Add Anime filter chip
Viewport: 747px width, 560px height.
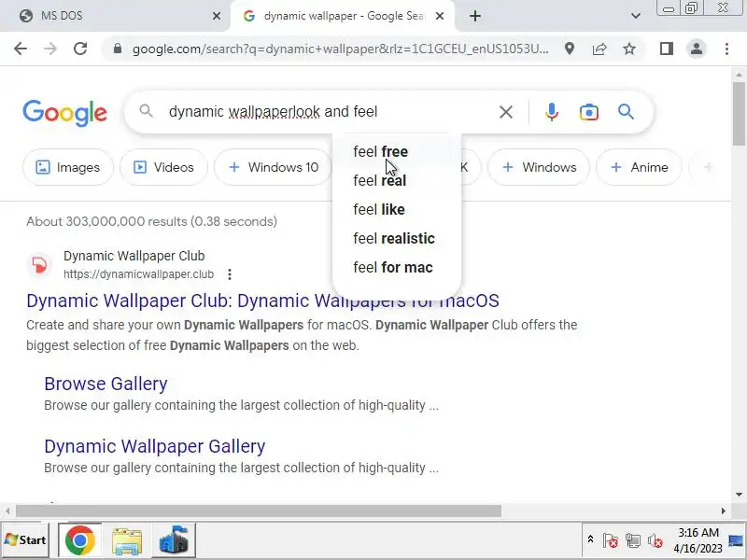click(639, 167)
